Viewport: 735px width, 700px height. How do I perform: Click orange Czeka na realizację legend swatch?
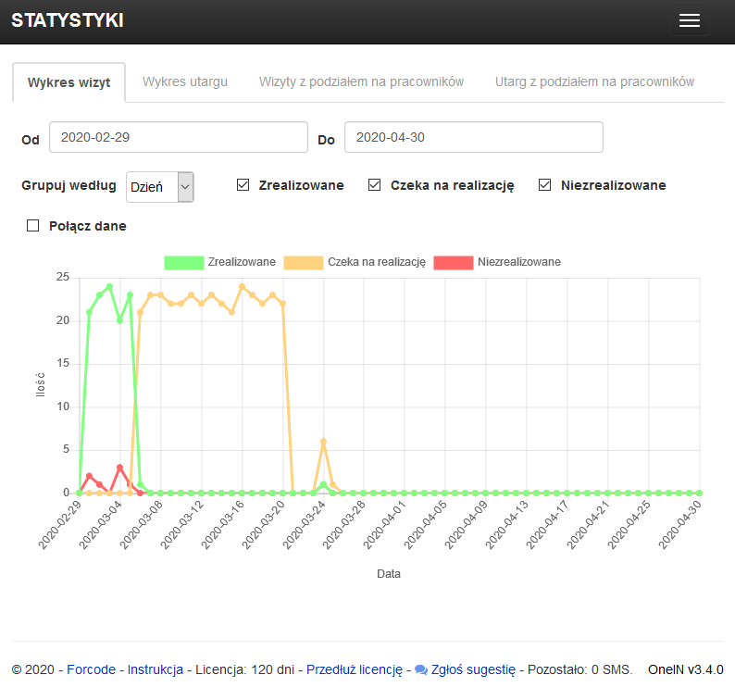pyautogui.click(x=303, y=262)
